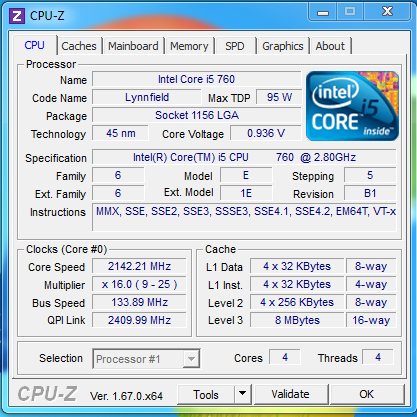
Task: Click the Level 3 size 8 MBytes
Action: coord(297,320)
